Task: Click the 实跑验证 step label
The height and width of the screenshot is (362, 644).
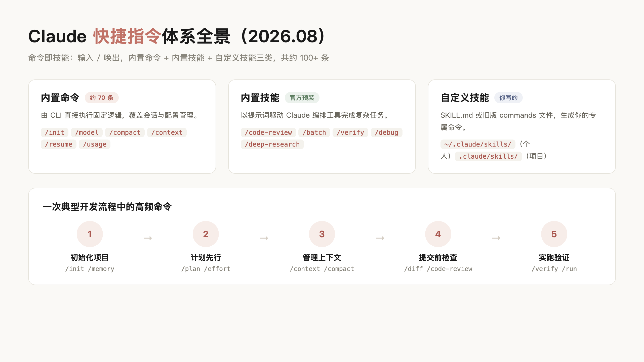Action: point(554,257)
